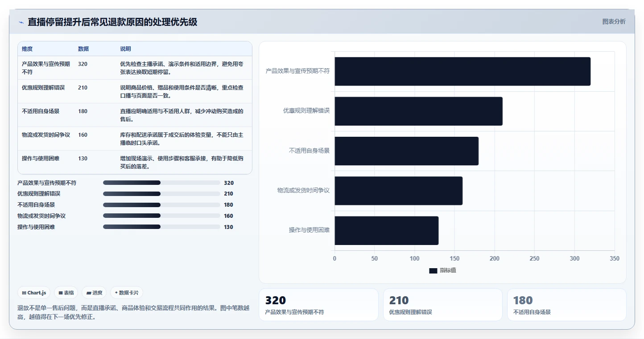644x339 pixels.
Task: Select the 进度 tag chip
Action: coord(94,293)
